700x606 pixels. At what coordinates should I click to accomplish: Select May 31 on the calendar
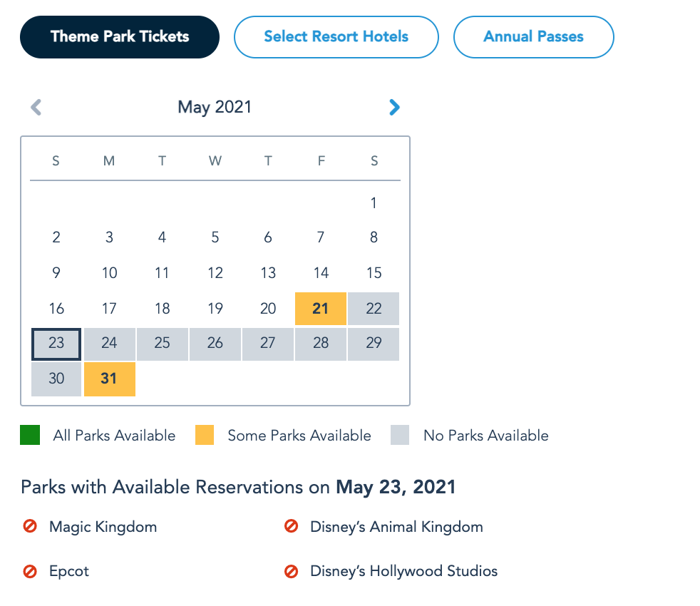coord(109,379)
